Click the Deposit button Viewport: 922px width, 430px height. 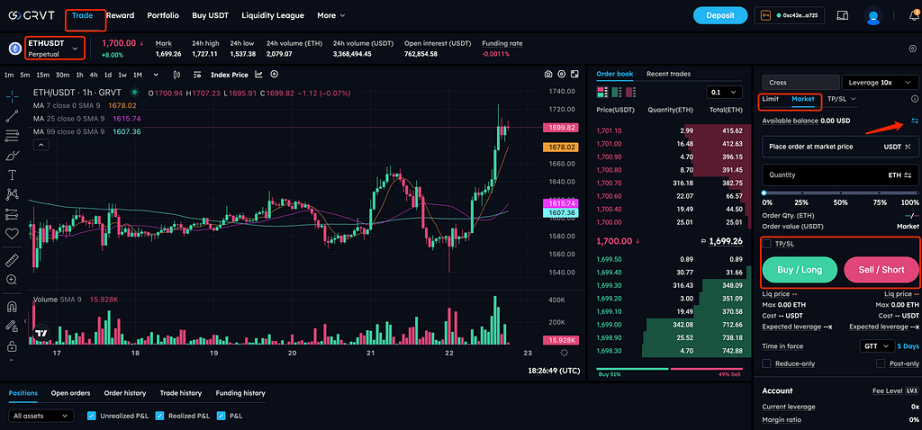[x=720, y=15]
